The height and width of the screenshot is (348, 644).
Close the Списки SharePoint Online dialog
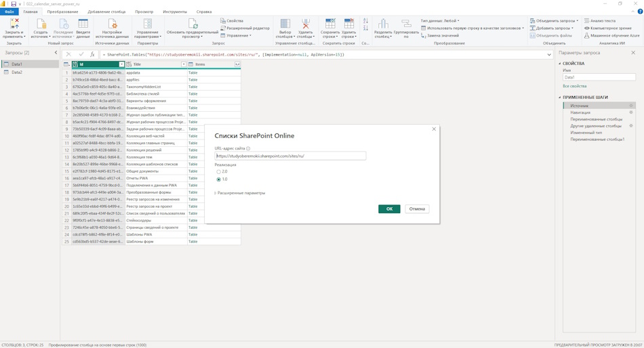click(434, 129)
